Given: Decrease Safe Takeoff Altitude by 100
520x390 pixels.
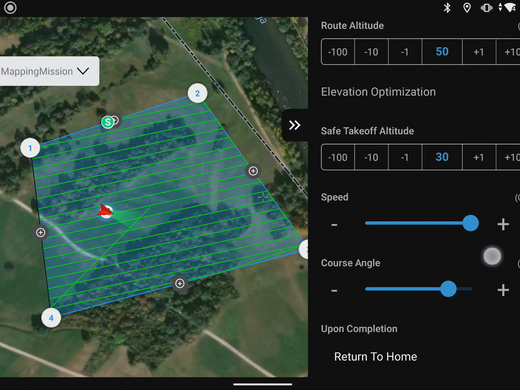Looking at the screenshot, I should (x=338, y=157).
